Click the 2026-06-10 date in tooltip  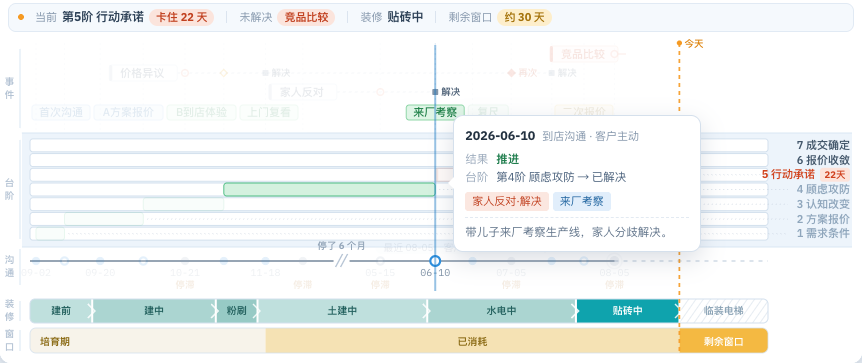(500, 136)
